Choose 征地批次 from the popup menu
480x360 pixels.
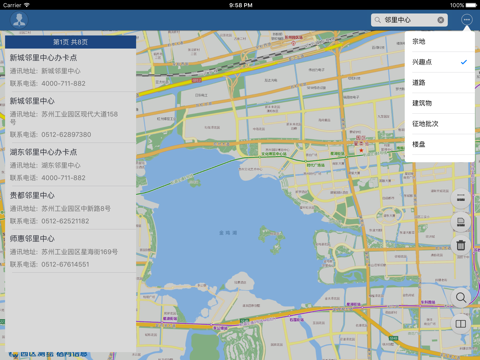click(440, 124)
